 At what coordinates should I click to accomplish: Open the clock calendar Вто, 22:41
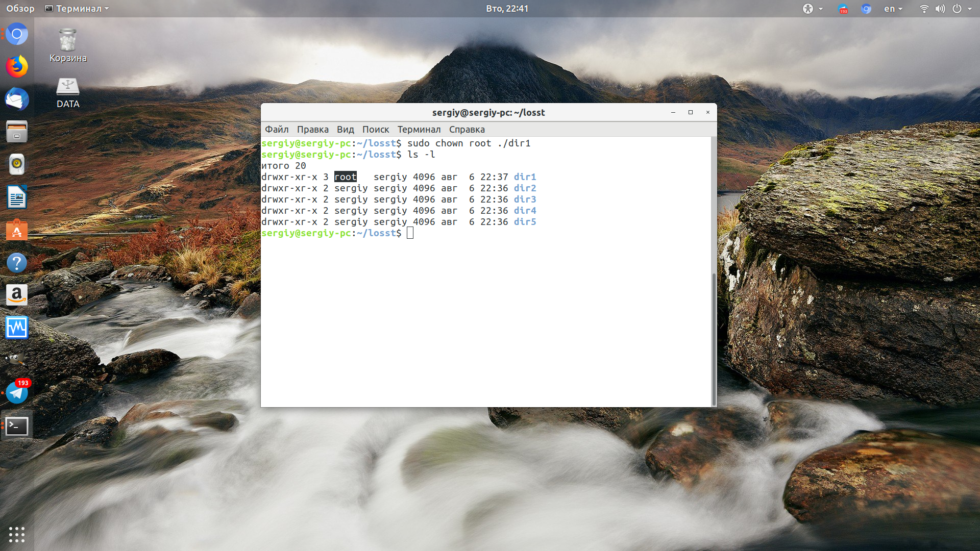pos(507,9)
